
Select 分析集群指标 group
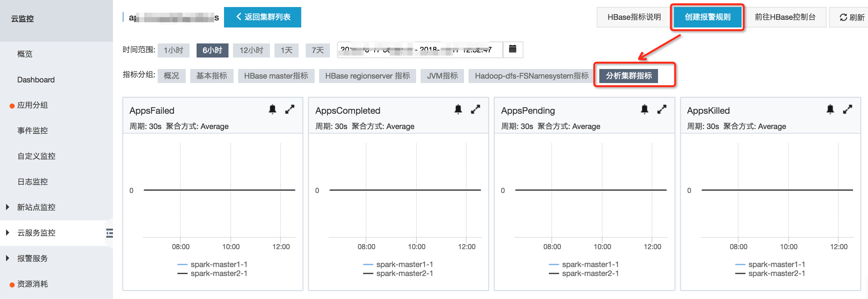coord(629,76)
